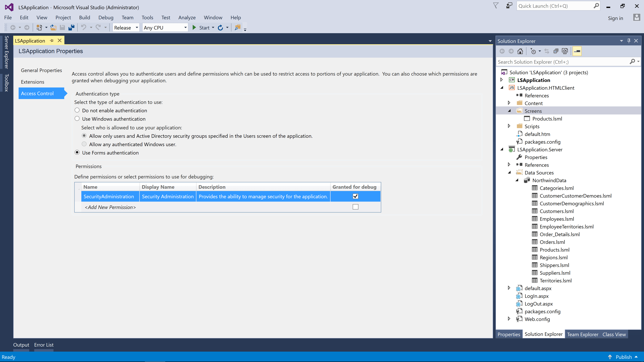
Task: Click Show All Files icon in Solution Explorer
Action: click(x=565, y=51)
